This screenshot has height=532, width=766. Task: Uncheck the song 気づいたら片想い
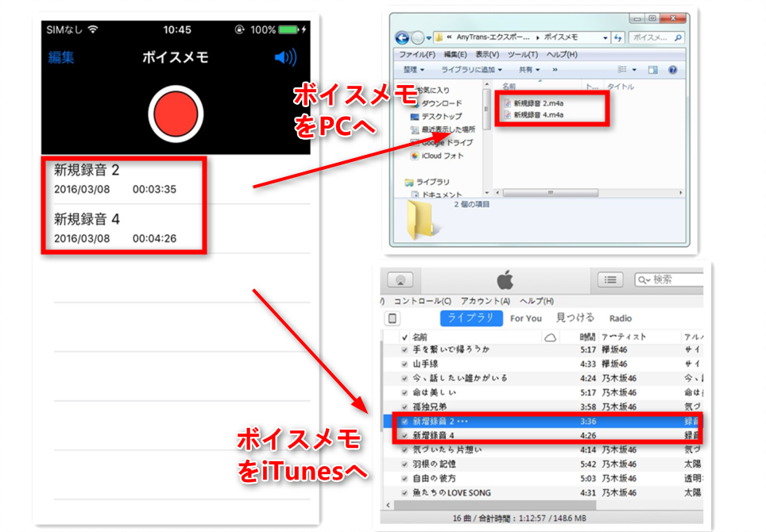pyautogui.click(x=404, y=450)
